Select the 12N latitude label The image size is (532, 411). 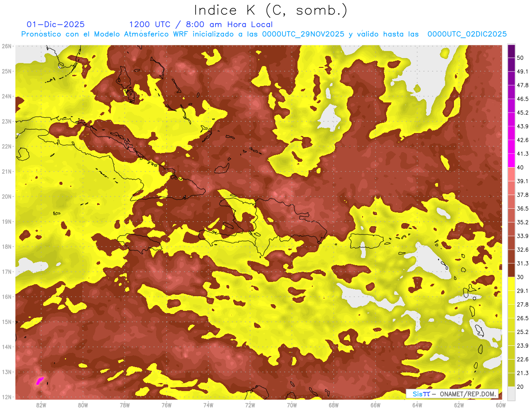point(7,397)
